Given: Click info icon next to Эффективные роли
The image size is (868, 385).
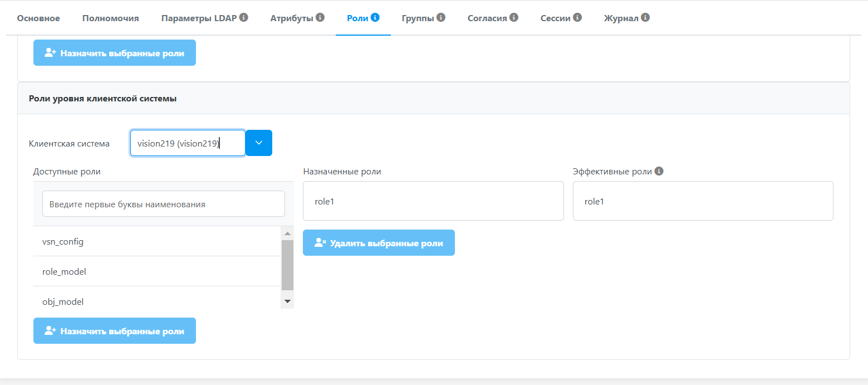Looking at the screenshot, I should click(659, 172).
